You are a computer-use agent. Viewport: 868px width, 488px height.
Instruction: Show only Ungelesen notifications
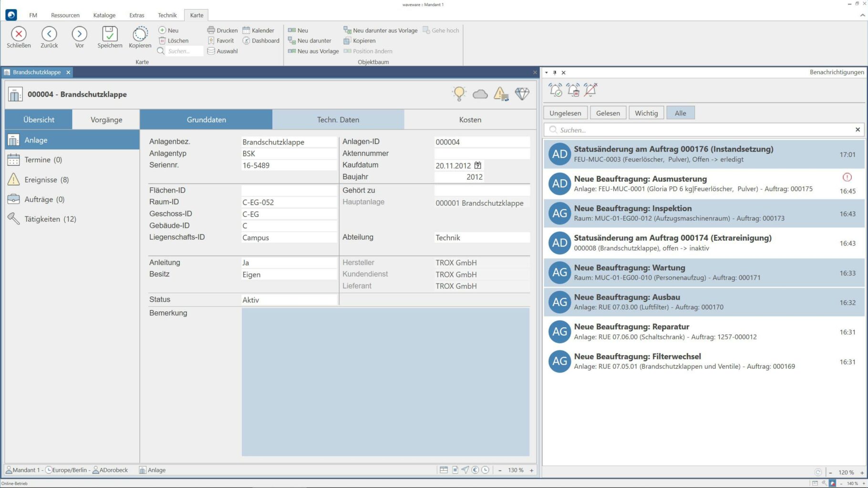point(565,113)
